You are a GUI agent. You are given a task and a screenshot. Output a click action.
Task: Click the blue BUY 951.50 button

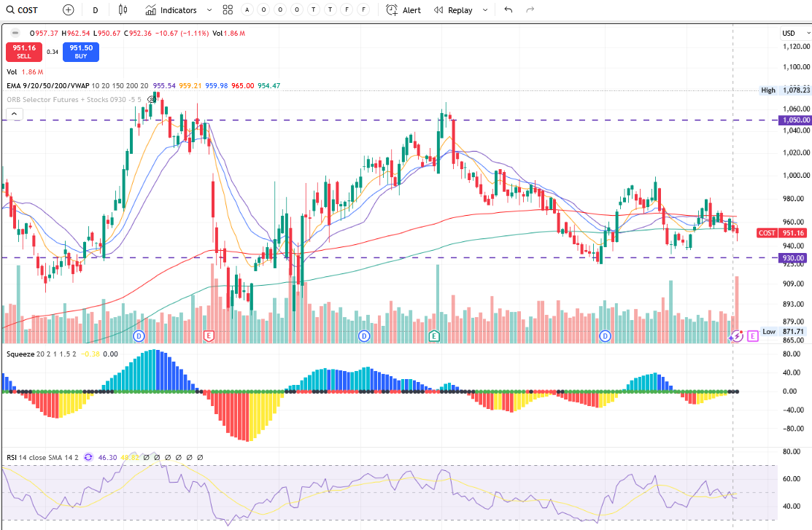pos(80,52)
